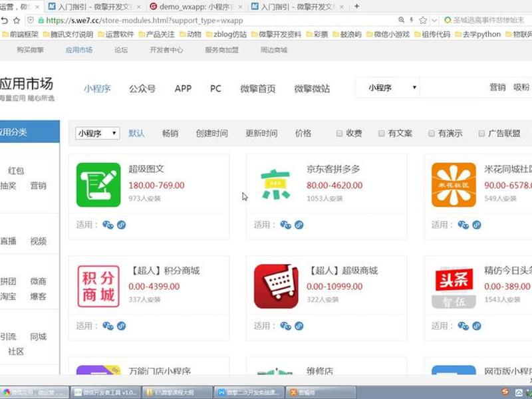Screen dimensions: 532x399
Task: Click mini-program icon under 京东客拼多多 card
Action: pyautogui.click(x=299, y=225)
